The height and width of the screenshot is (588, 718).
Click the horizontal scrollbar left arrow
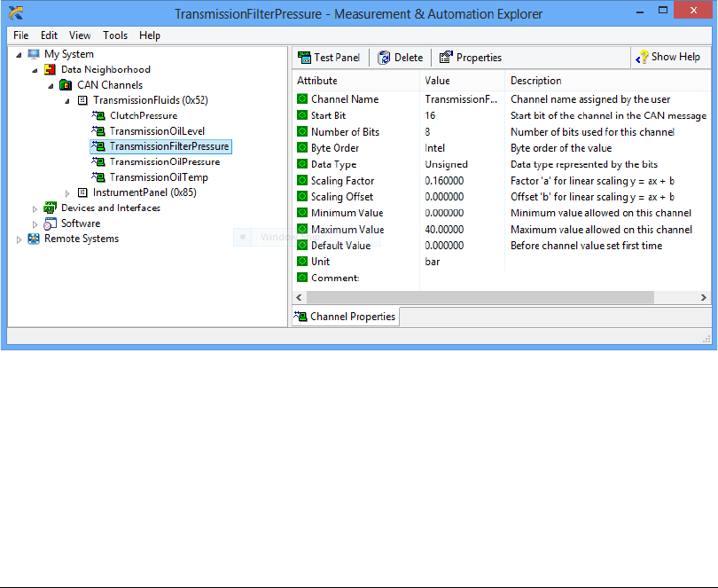[299, 297]
